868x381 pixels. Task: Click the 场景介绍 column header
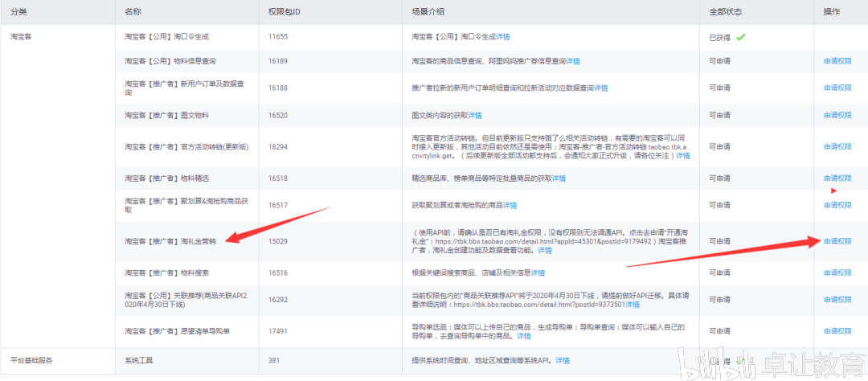pos(428,11)
